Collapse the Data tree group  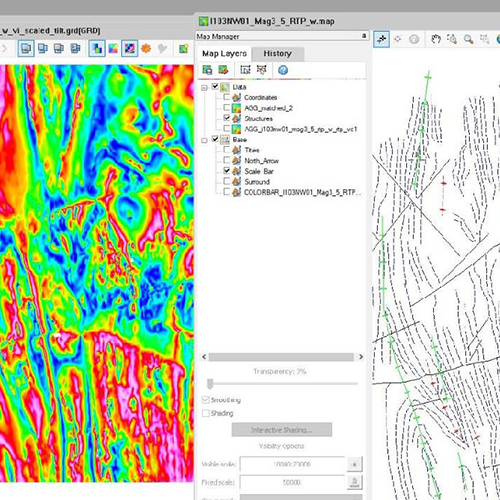click(x=204, y=88)
